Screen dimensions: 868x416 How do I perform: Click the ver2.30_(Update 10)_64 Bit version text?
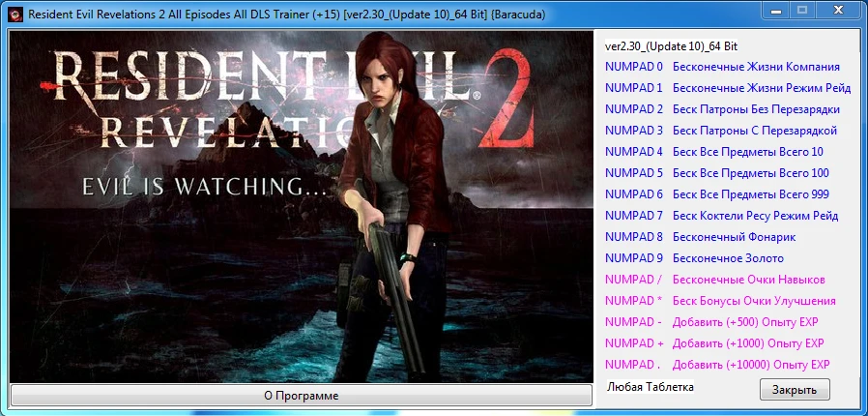coord(671,46)
